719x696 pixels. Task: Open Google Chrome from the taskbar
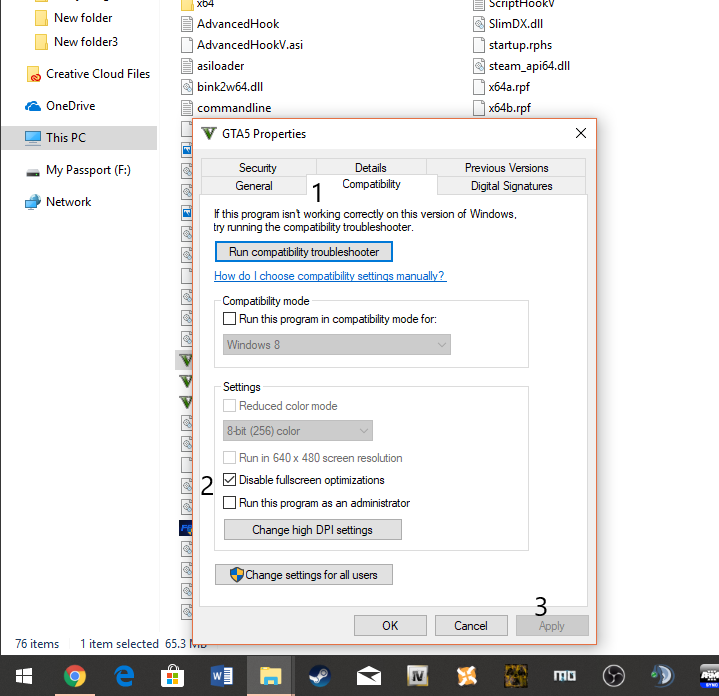tap(74, 676)
